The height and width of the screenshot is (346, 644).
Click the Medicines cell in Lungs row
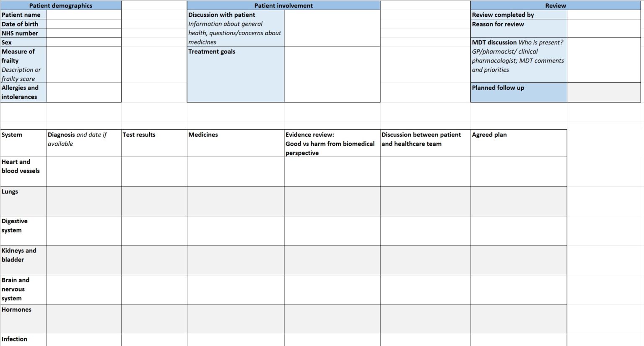coord(236,201)
